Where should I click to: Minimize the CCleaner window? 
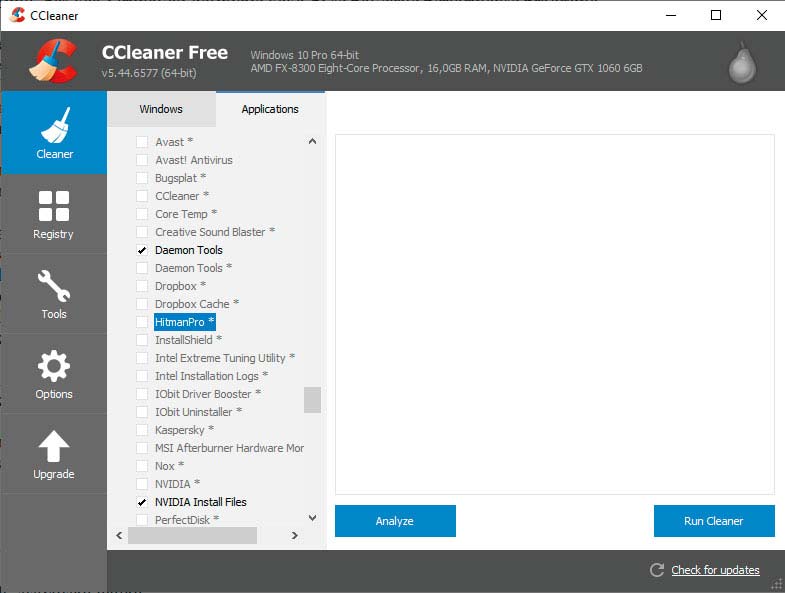[671, 15]
